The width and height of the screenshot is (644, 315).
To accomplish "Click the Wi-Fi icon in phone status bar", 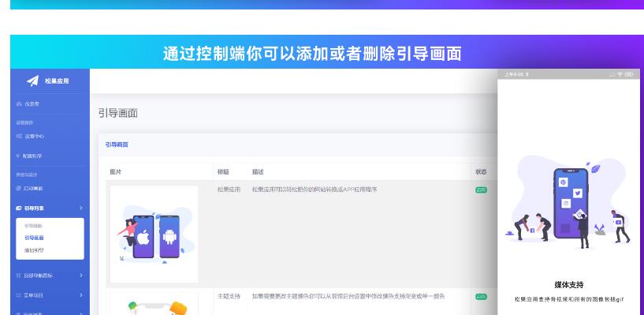I will click(x=620, y=74).
